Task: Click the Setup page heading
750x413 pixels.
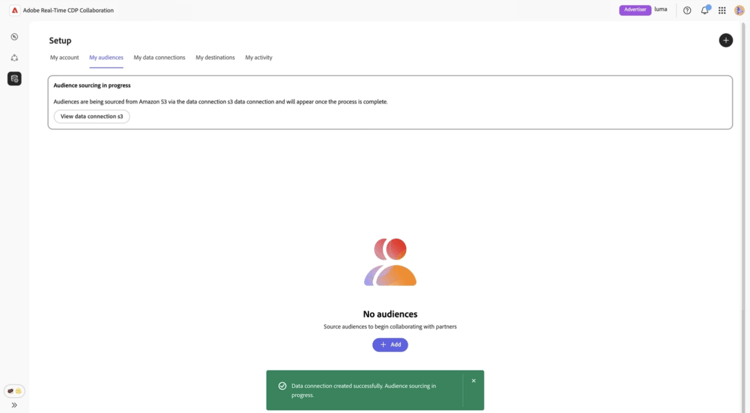Action: (x=60, y=41)
